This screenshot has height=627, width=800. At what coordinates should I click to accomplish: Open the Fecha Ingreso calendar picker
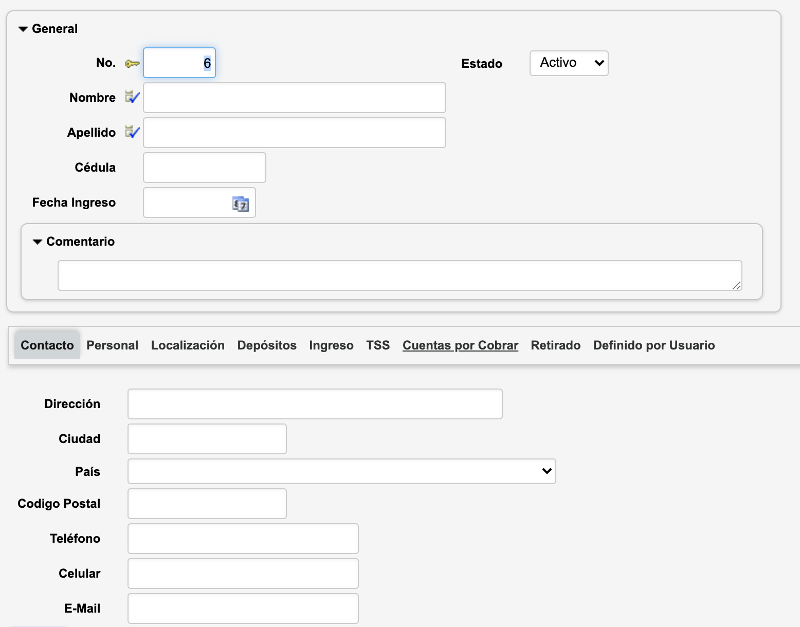tap(240, 203)
